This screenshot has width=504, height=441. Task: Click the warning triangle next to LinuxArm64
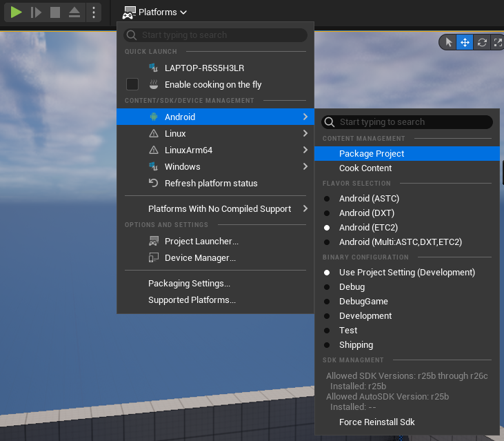pyautogui.click(x=154, y=150)
